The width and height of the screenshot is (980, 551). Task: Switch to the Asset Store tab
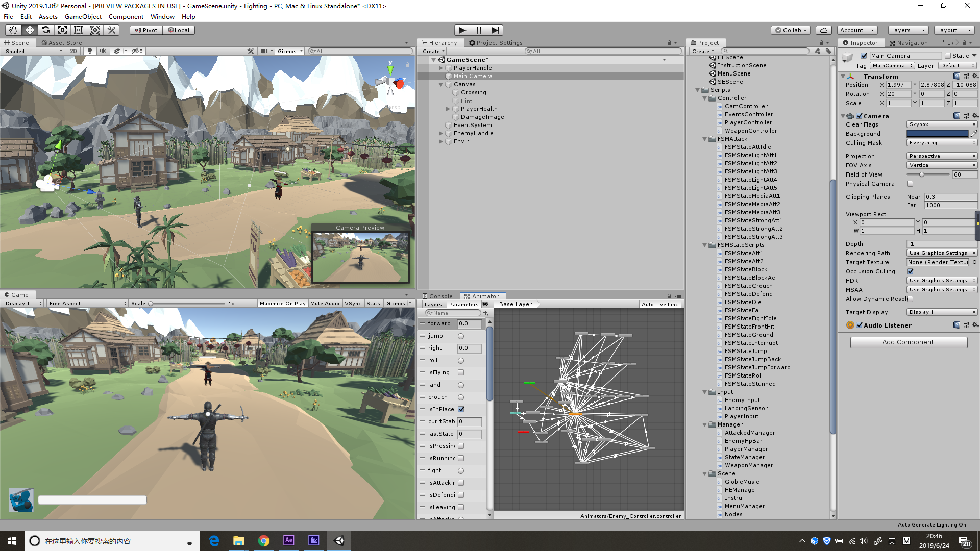coord(62,43)
